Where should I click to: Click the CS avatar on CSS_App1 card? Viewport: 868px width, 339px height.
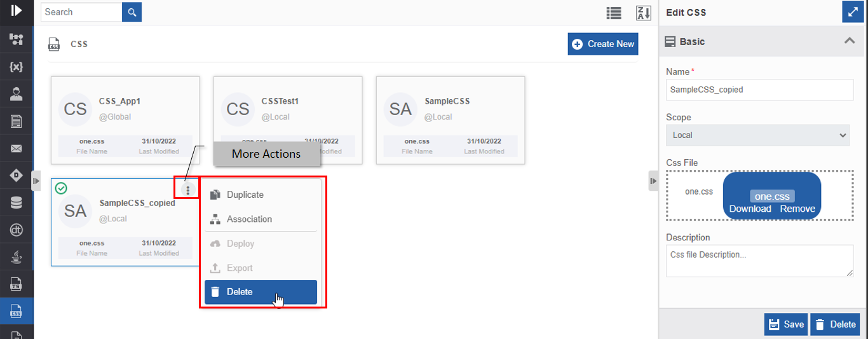point(76,109)
